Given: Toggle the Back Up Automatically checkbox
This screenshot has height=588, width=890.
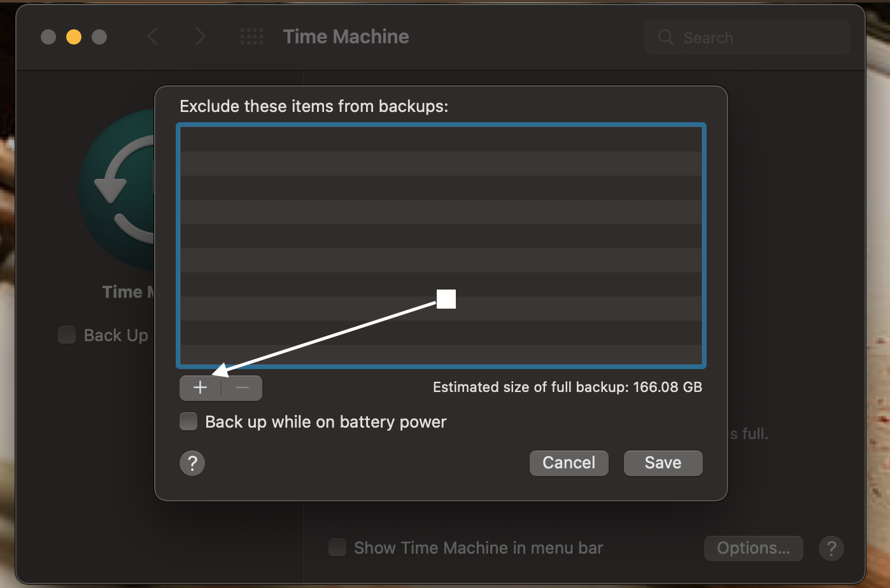Looking at the screenshot, I should point(67,335).
